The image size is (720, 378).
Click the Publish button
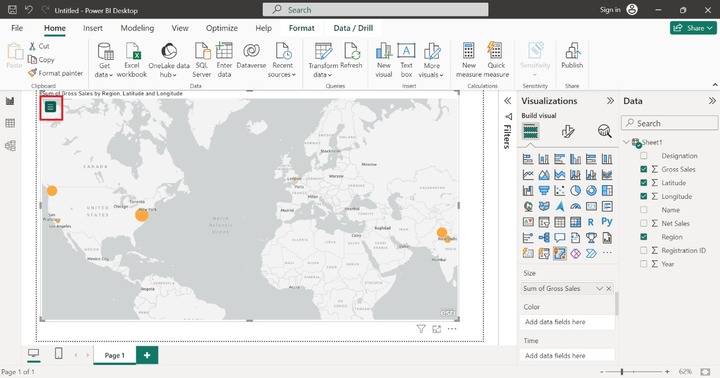pyautogui.click(x=572, y=56)
